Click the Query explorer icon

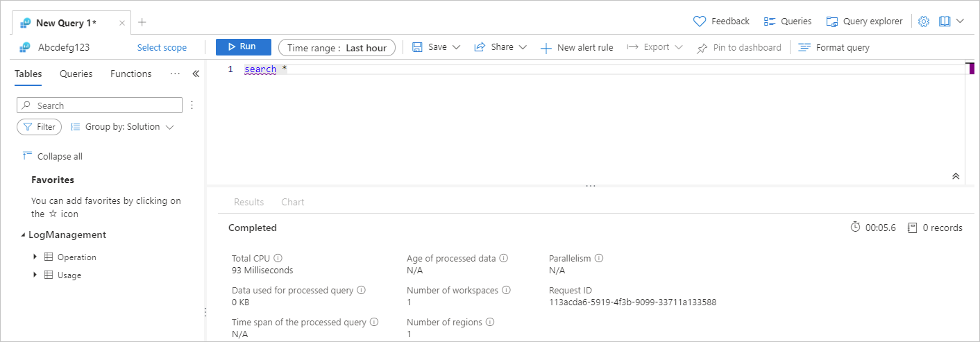pyautogui.click(x=832, y=22)
